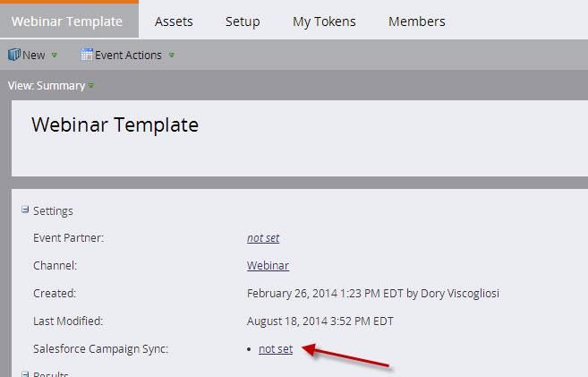Viewport: 588px width, 377px height.
Task: Switch to the Members tab
Action: [x=416, y=21]
